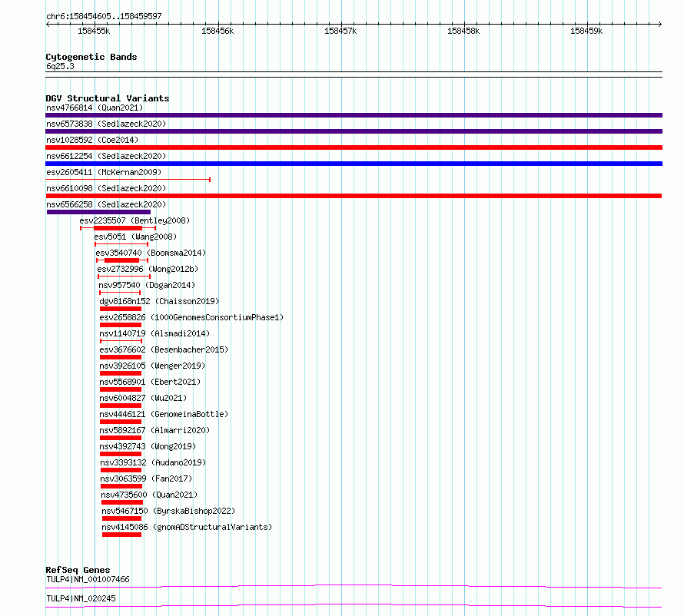Click the chr6:158454605..158459597 coordinate text
Image resolution: width=684 pixels, height=616 pixels.
pos(104,16)
